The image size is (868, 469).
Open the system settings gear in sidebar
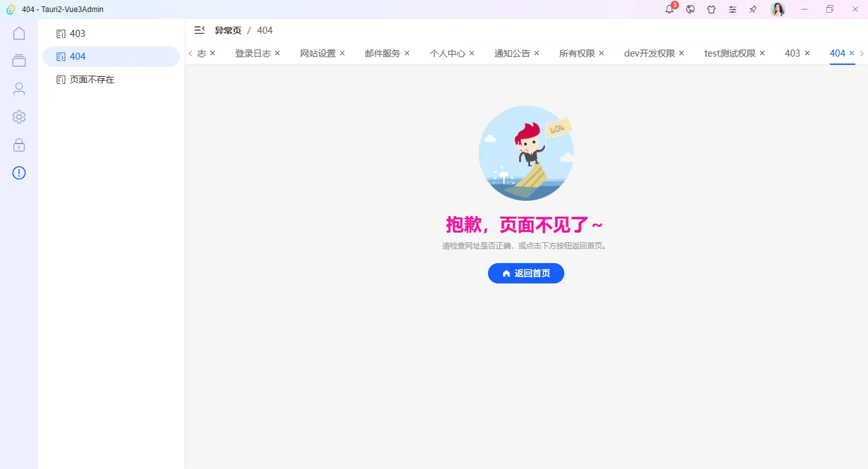click(19, 116)
